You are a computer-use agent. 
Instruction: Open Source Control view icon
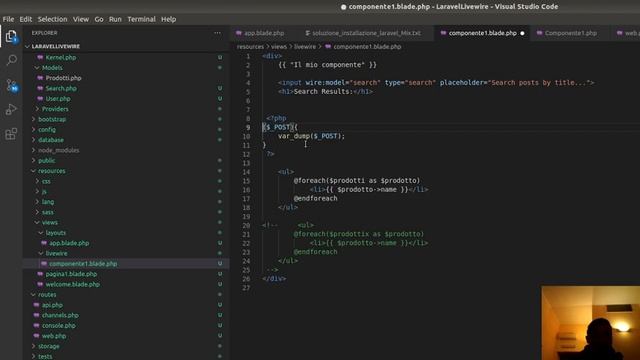tap(11, 85)
